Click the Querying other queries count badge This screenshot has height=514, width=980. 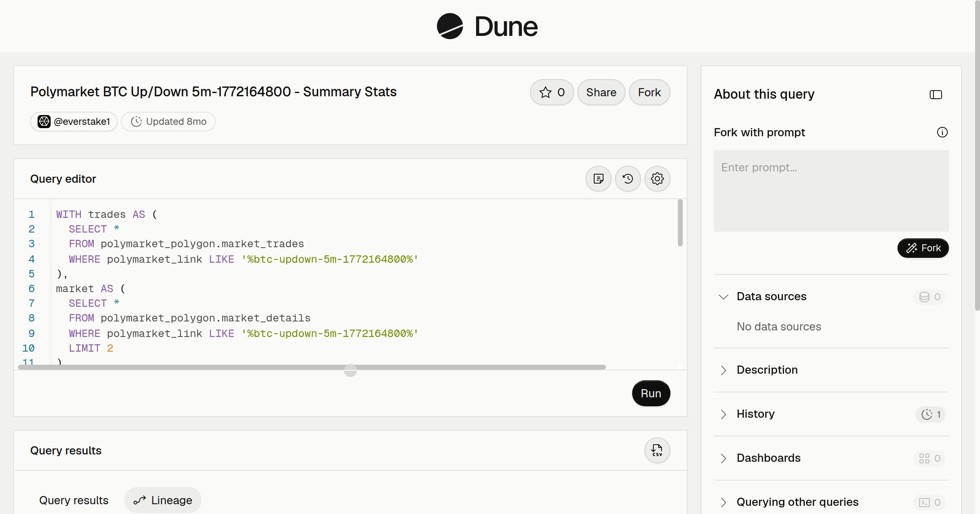click(x=929, y=502)
